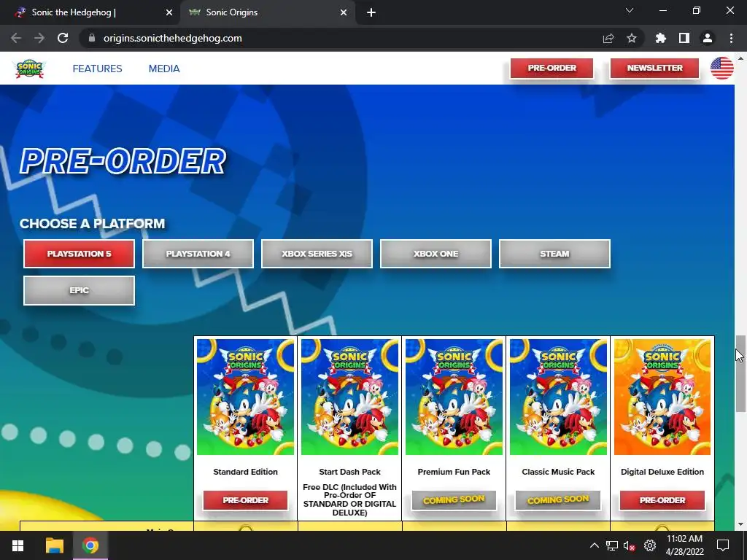Show hidden system tray icons

click(x=594, y=545)
